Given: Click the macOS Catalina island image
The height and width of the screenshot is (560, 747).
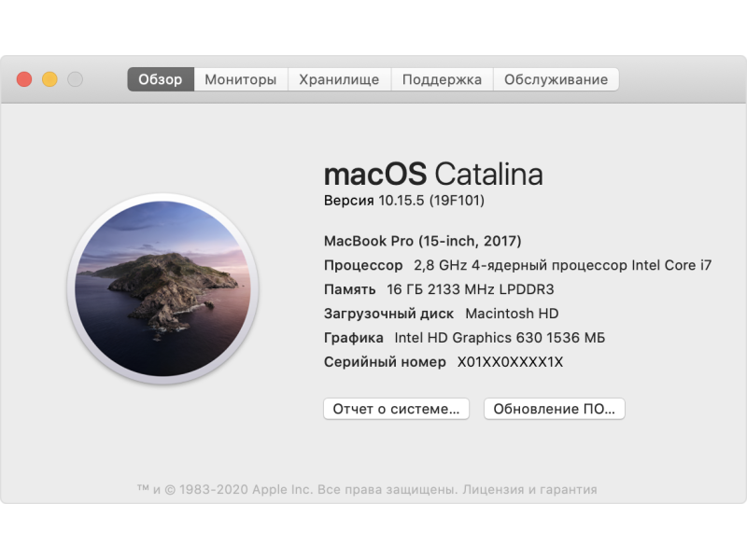Looking at the screenshot, I should 162,288.
